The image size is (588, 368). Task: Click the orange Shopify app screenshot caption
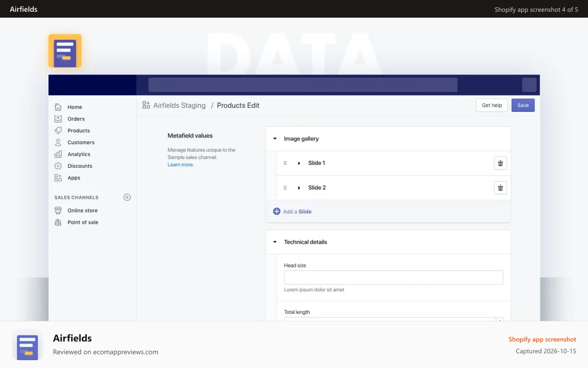[x=542, y=339]
